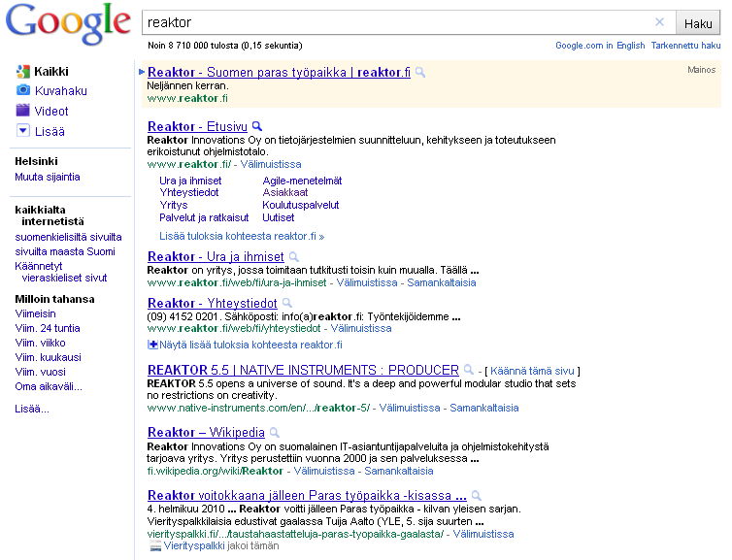The height and width of the screenshot is (560, 732).
Task: Click preview magnifier beside the Suomen paras työpaikka ad
Action: tap(420, 73)
